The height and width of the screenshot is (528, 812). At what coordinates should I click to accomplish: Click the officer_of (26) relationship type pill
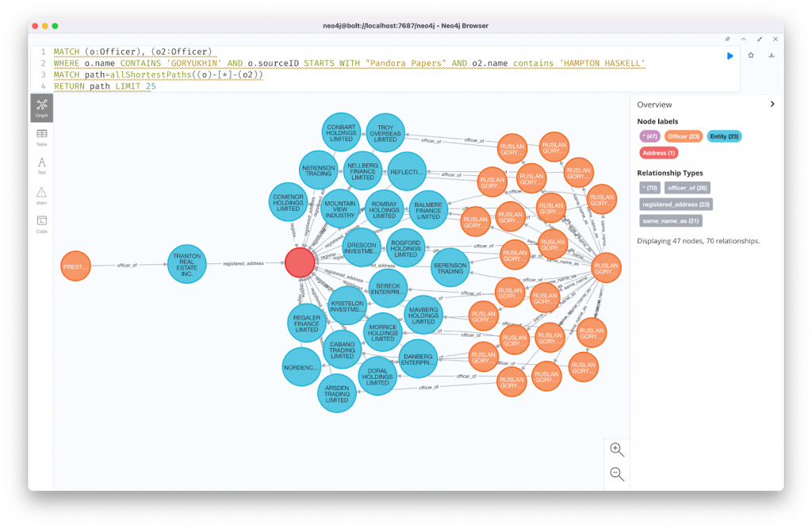(688, 187)
